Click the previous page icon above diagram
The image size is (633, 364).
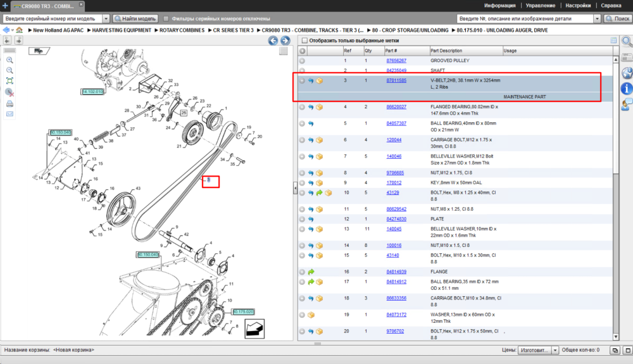click(7, 40)
